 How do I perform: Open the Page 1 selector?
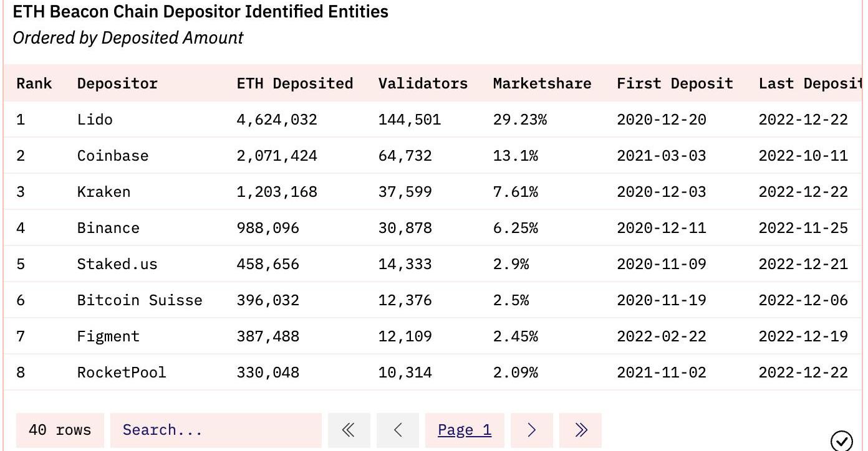point(465,430)
